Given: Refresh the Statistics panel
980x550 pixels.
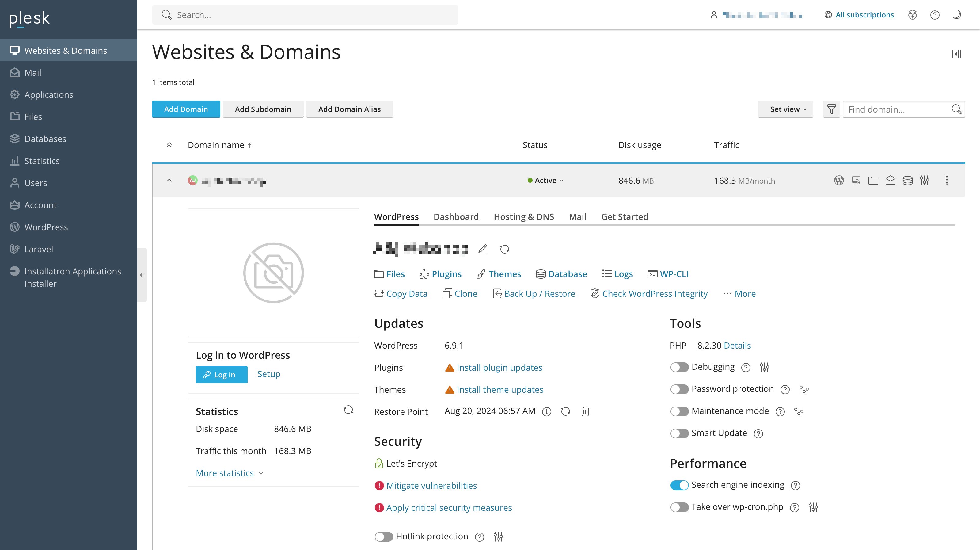Looking at the screenshot, I should (348, 410).
